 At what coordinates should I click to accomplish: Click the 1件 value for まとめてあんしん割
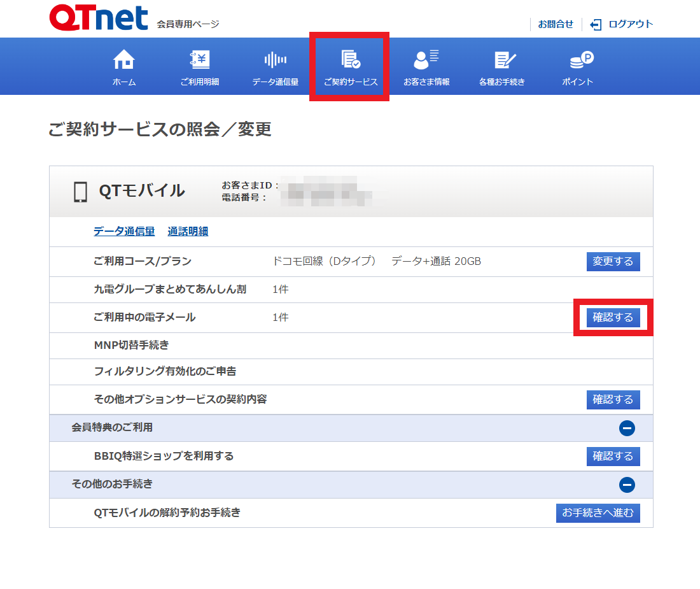point(281,289)
